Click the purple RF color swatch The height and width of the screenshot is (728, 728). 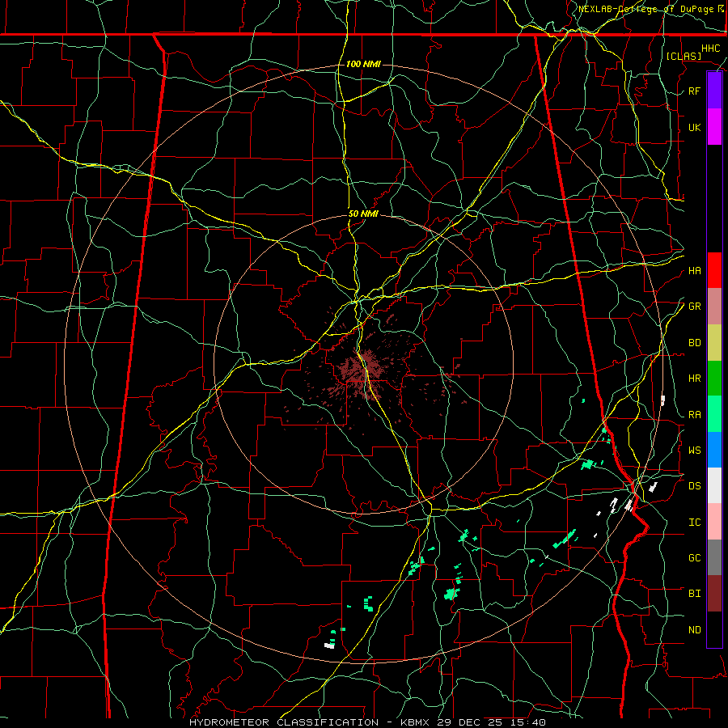714,91
